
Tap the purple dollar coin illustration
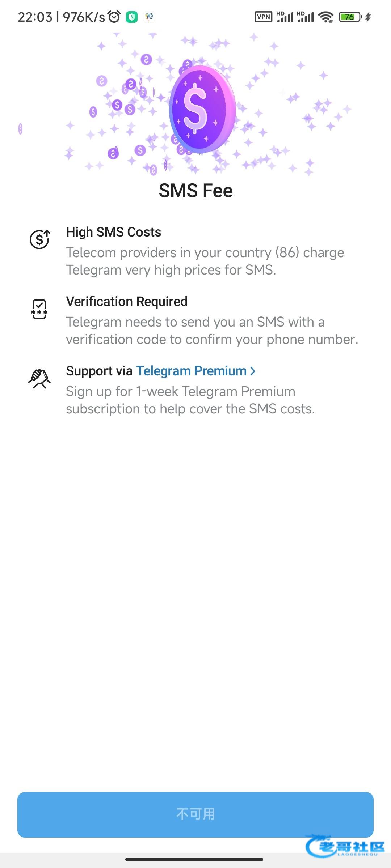(x=202, y=109)
